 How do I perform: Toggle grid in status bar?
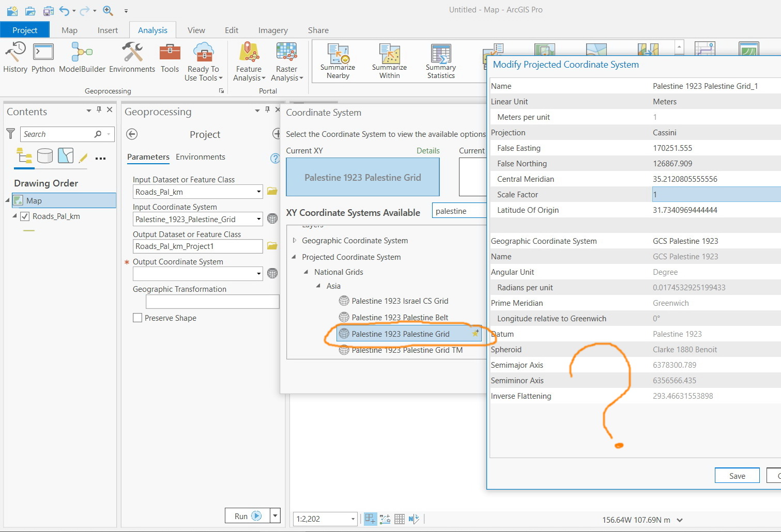(x=400, y=519)
